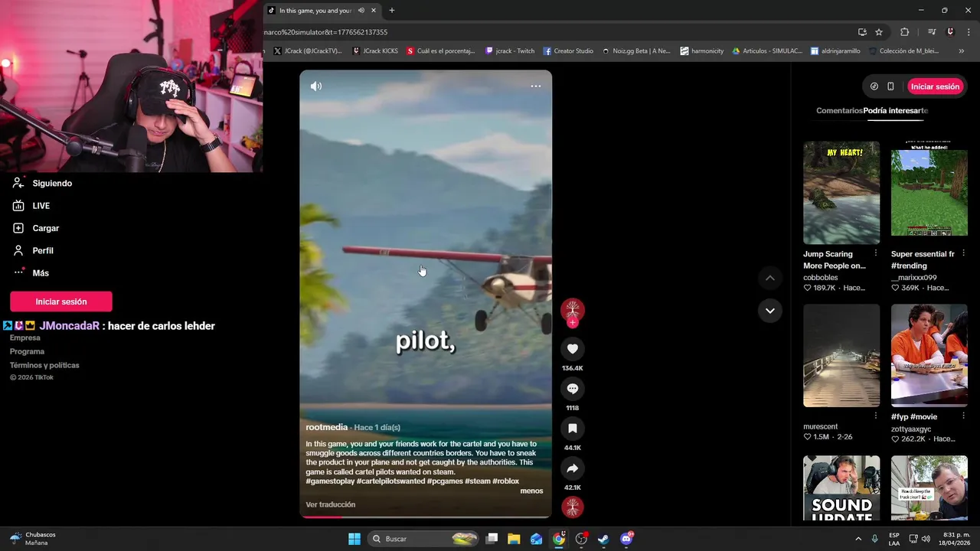Open the rootmedia avatar beside the video
This screenshot has width=980, height=551.
click(572, 308)
